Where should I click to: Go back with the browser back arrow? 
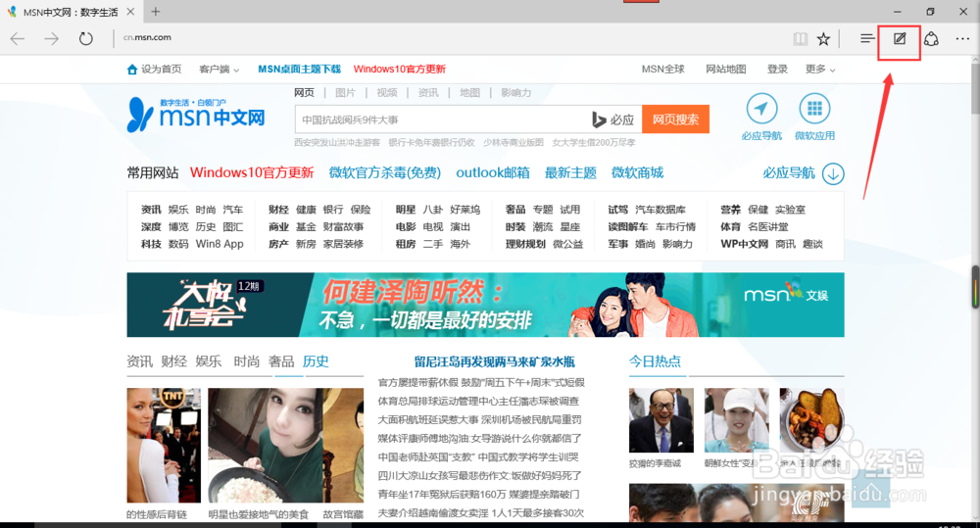[x=18, y=39]
